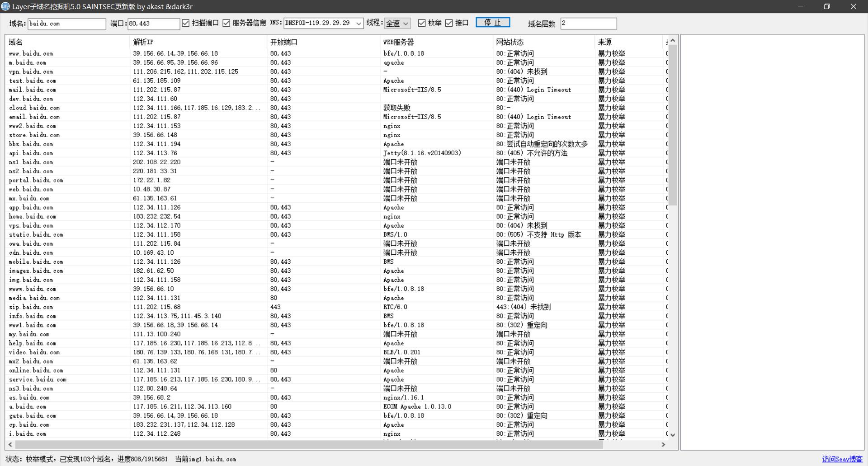
Task: Click the 443:(404) 未找到 status cell
Action: click(523, 307)
